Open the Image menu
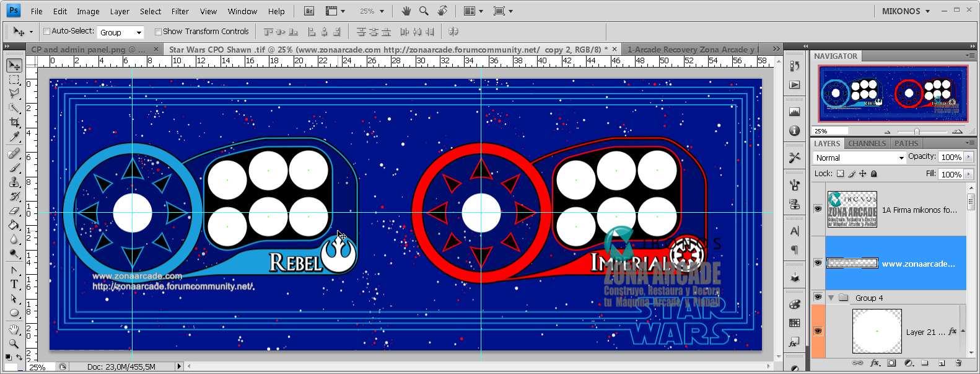 [x=88, y=11]
